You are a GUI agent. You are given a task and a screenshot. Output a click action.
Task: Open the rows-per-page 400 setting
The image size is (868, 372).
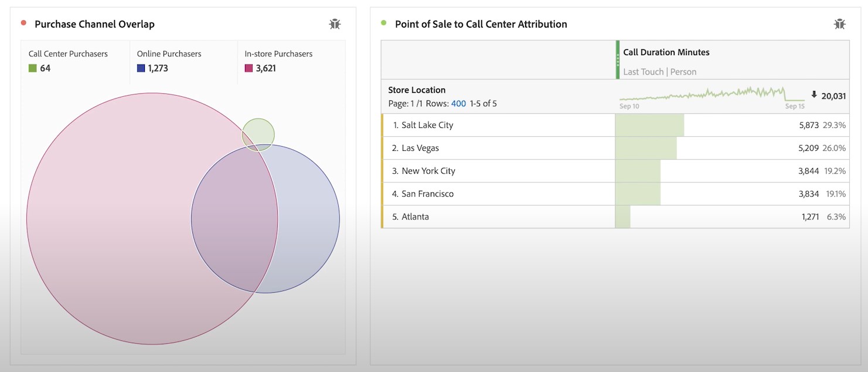pos(458,104)
